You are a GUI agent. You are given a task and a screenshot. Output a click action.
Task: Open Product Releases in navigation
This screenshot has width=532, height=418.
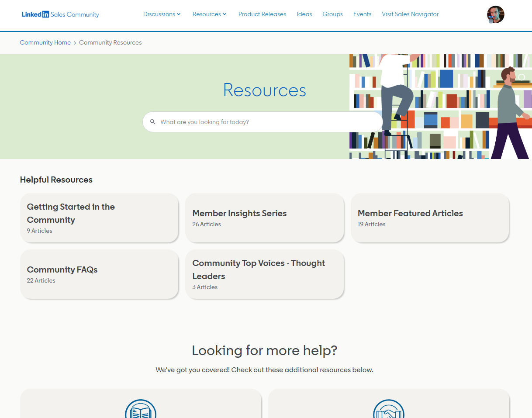pyautogui.click(x=262, y=14)
